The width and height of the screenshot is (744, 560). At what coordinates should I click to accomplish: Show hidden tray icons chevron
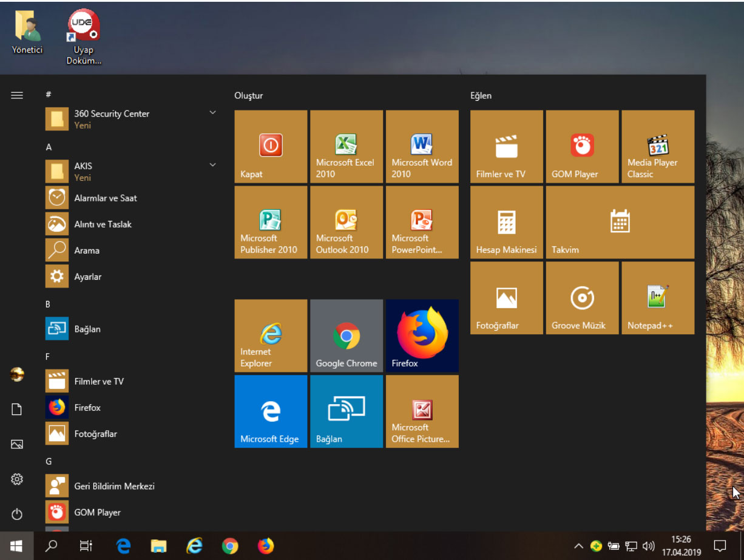coord(579,546)
